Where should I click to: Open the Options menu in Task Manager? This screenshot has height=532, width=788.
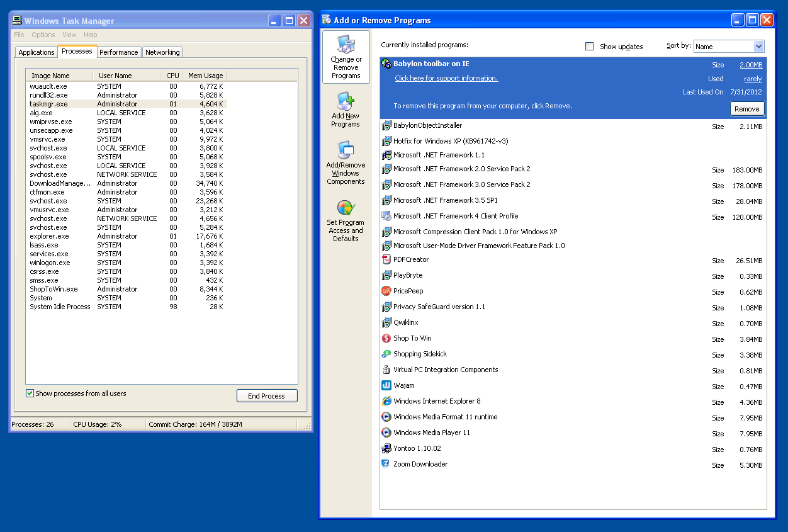[43, 35]
